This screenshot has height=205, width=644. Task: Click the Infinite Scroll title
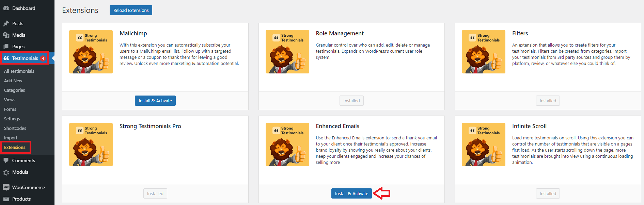[529, 126]
